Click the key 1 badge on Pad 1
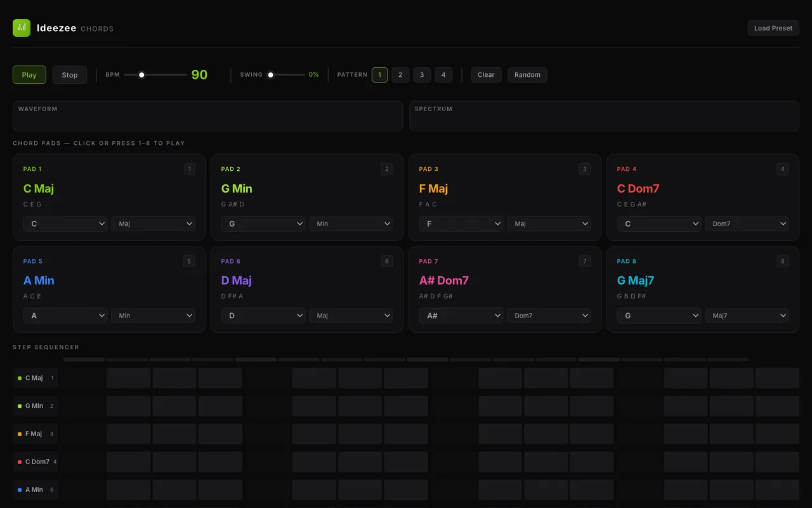The height and width of the screenshot is (508, 812). pyautogui.click(x=189, y=169)
